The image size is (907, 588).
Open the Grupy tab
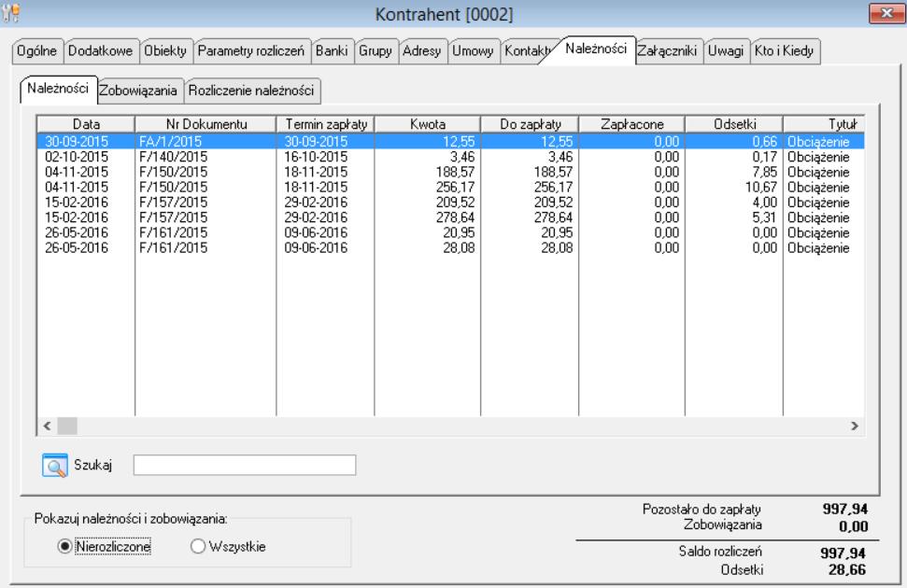(376, 51)
